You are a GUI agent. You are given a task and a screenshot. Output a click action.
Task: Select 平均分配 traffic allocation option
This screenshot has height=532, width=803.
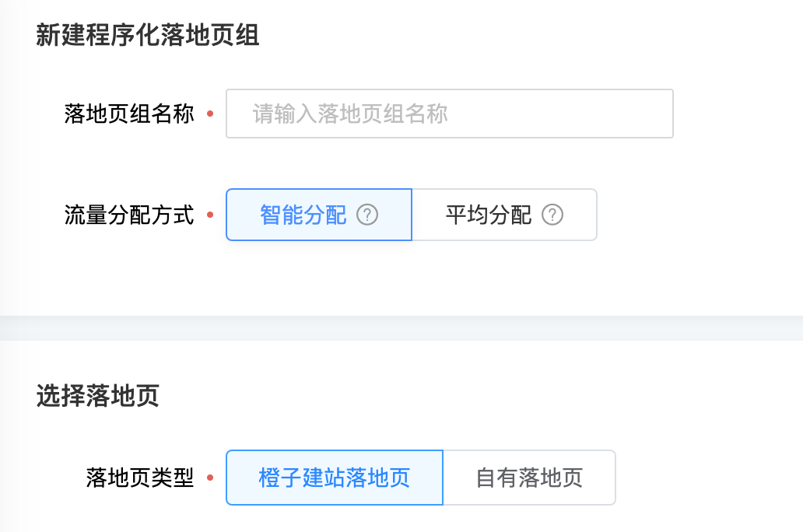click(503, 215)
